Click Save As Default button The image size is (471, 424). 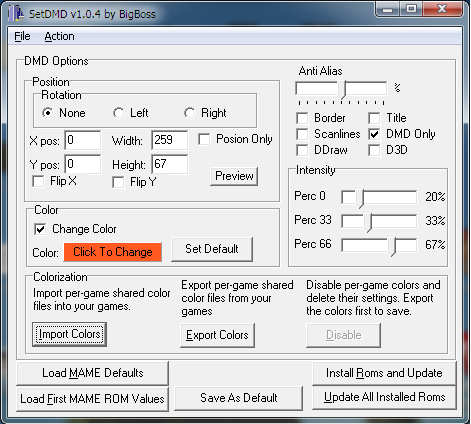pos(239,398)
